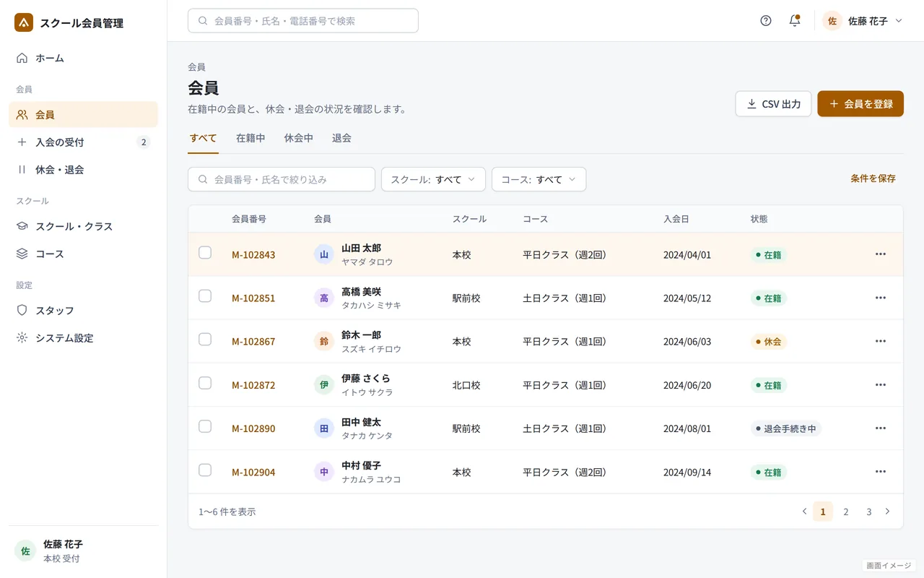Open member M-102843 link

253,255
